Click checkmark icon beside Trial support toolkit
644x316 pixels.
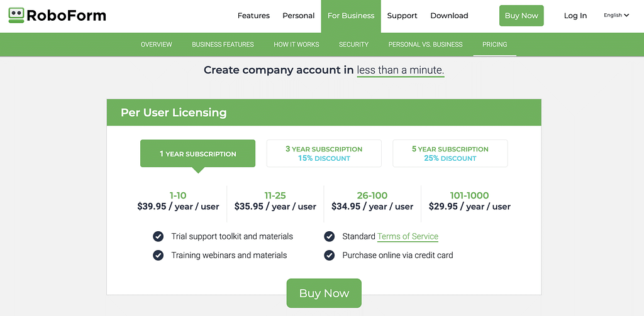pyautogui.click(x=158, y=237)
